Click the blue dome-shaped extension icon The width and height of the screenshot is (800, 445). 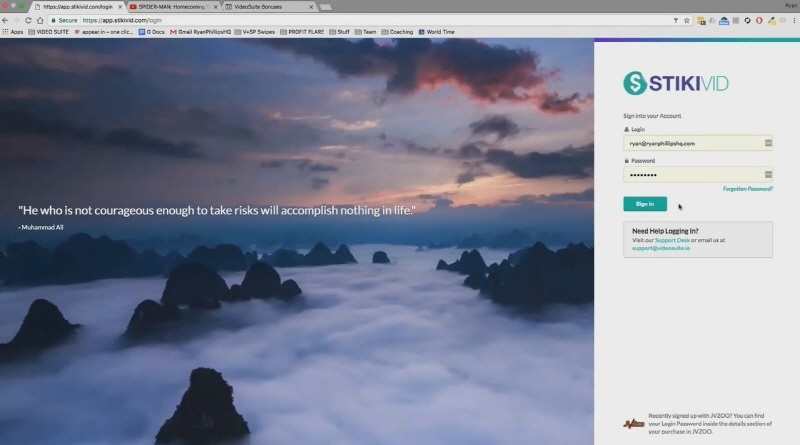point(724,20)
